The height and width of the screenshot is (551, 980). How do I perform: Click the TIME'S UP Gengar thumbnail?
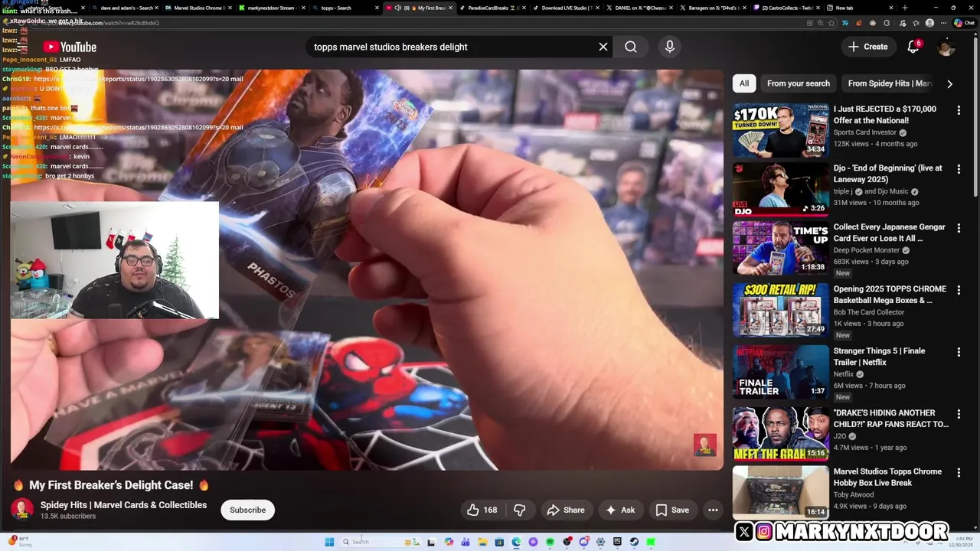780,248
